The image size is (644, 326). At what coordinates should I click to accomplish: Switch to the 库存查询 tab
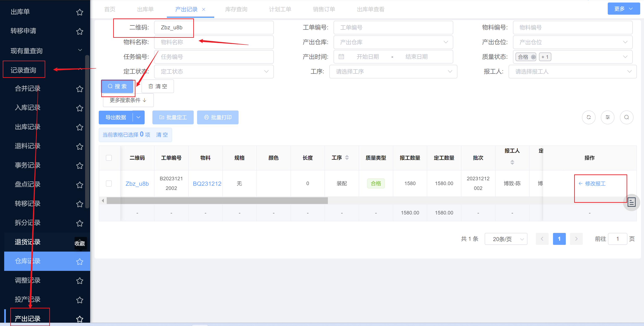point(236,9)
